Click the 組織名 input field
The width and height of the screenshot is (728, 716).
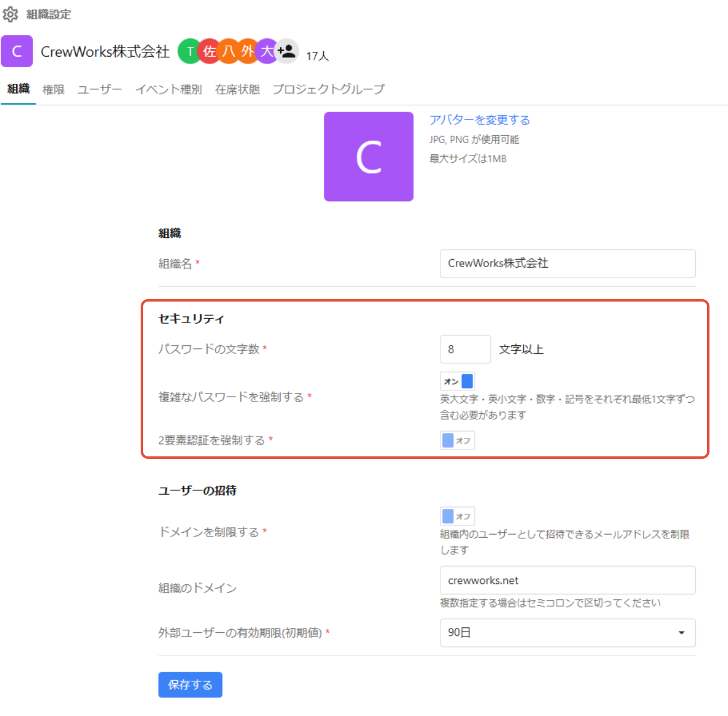click(568, 263)
